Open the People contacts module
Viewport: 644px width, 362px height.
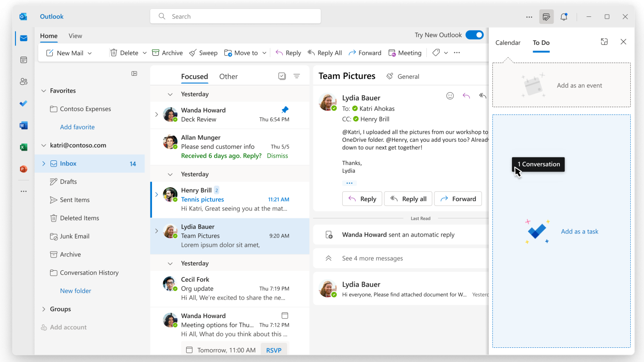pyautogui.click(x=23, y=82)
